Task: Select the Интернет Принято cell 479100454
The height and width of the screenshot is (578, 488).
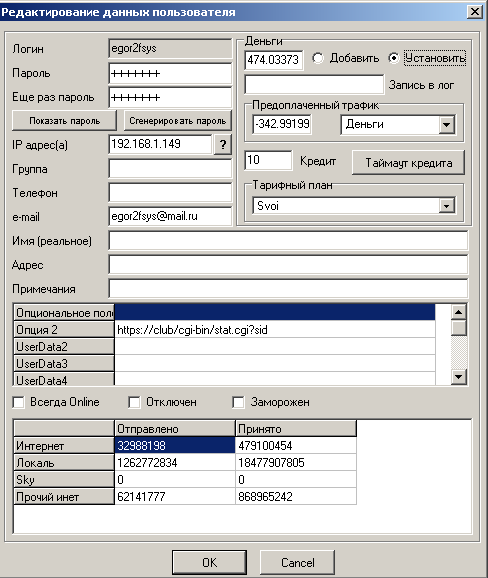Action: pos(296,446)
